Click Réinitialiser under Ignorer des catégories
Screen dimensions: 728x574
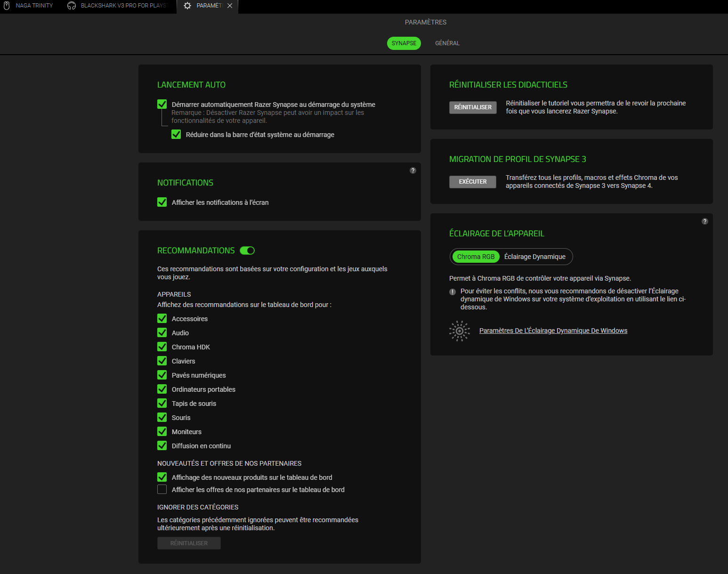tap(189, 543)
